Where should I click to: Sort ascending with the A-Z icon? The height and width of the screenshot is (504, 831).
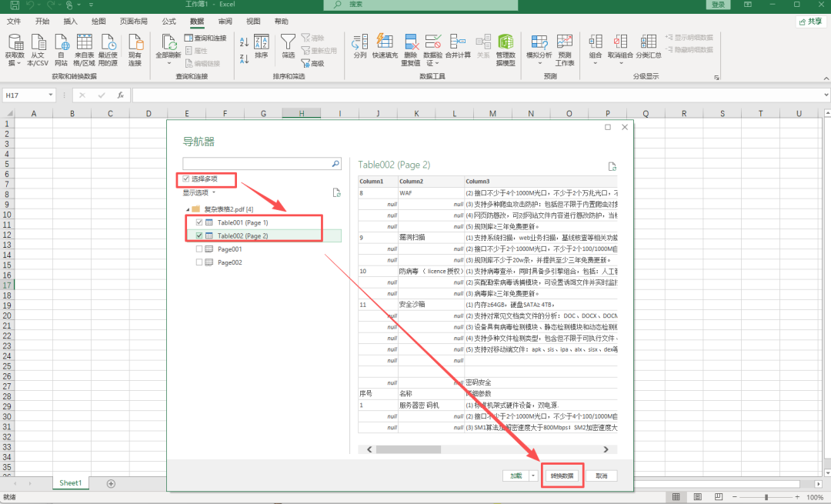[x=244, y=42]
